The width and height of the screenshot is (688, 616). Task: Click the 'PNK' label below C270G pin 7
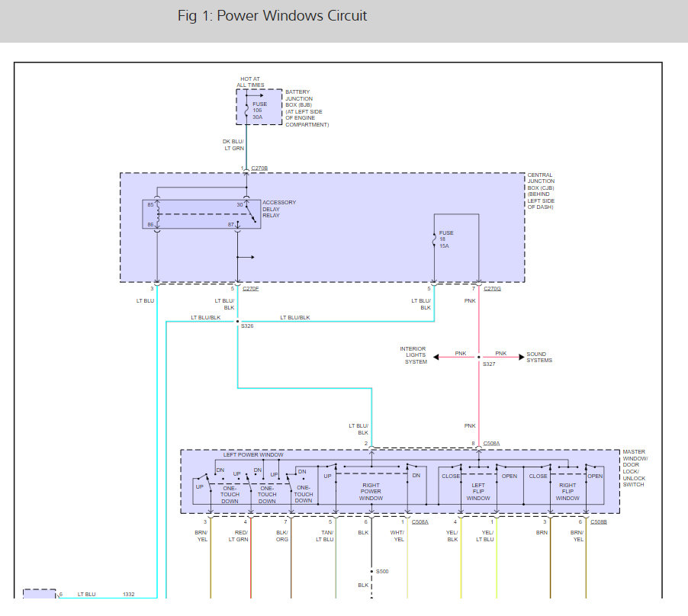[x=470, y=301]
